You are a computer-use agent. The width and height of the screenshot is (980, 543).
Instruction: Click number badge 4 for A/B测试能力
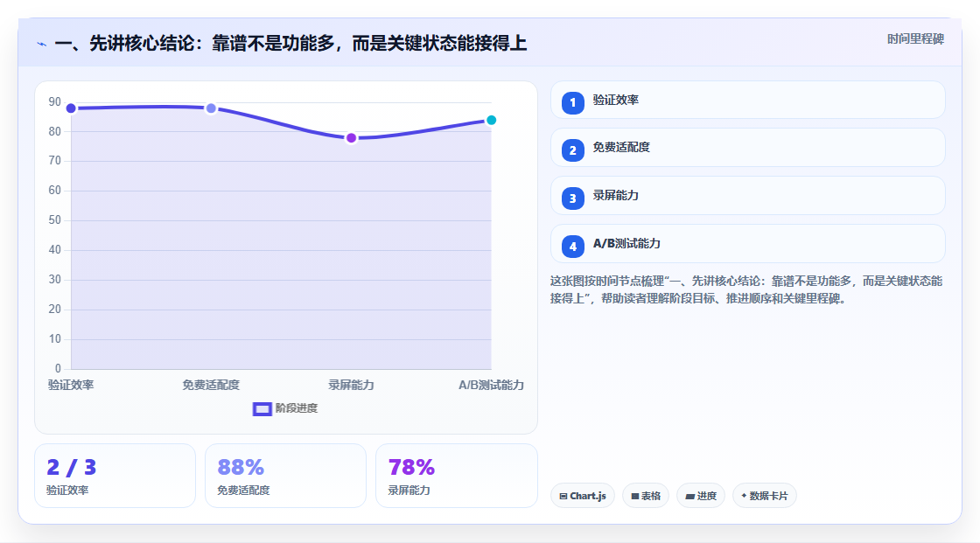pos(572,247)
